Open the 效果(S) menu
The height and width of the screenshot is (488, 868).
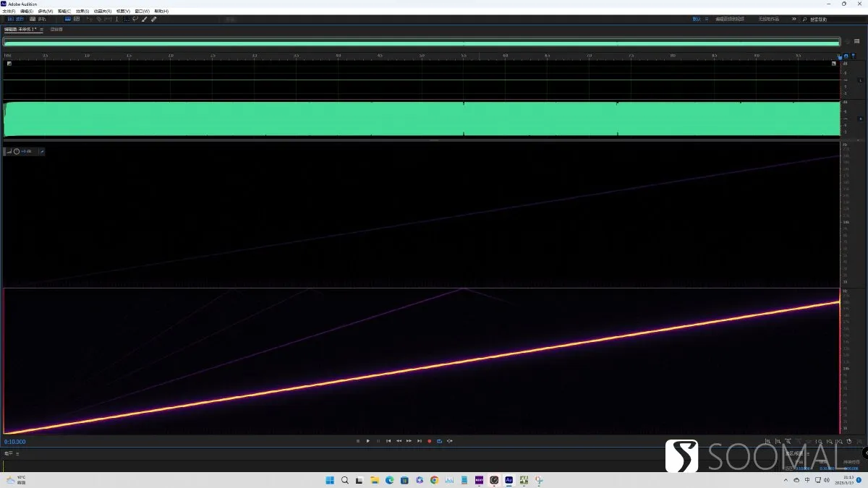pyautogui.click(x=82, y=12)
